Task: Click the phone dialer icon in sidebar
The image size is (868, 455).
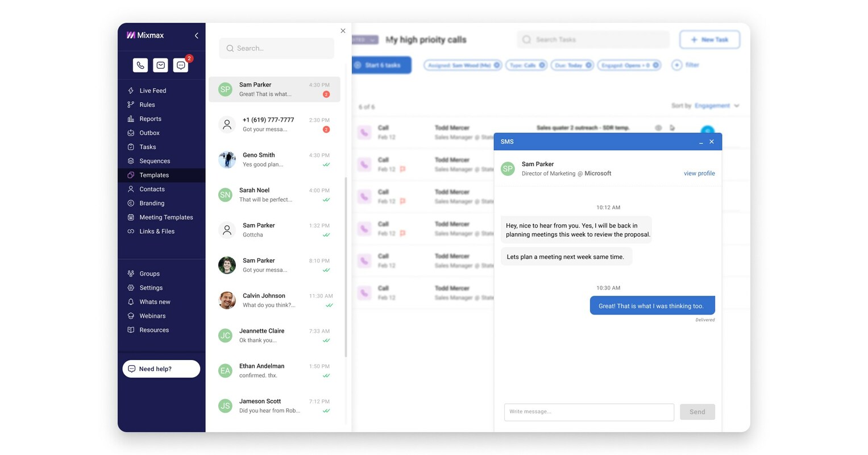Action: [x=140, y=65]
